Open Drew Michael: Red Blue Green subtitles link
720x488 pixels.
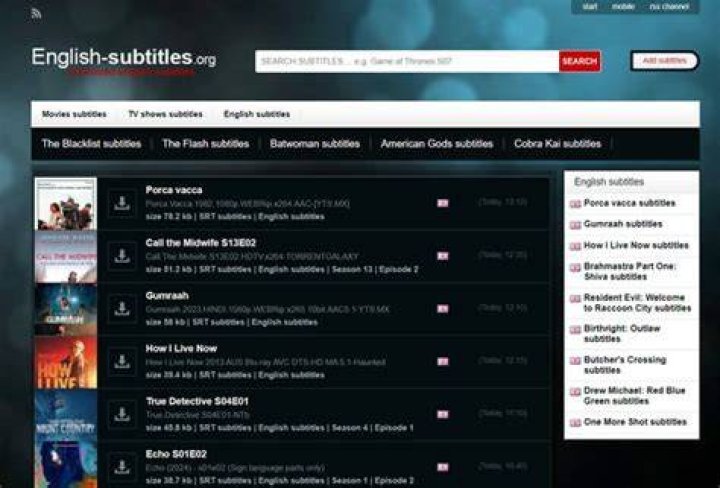pos(635,396)
